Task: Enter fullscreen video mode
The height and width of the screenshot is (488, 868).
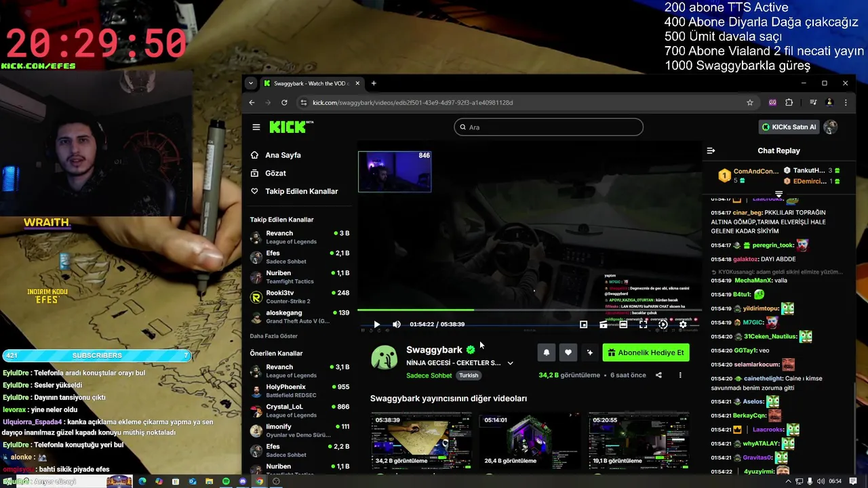Action: (643, 325)
